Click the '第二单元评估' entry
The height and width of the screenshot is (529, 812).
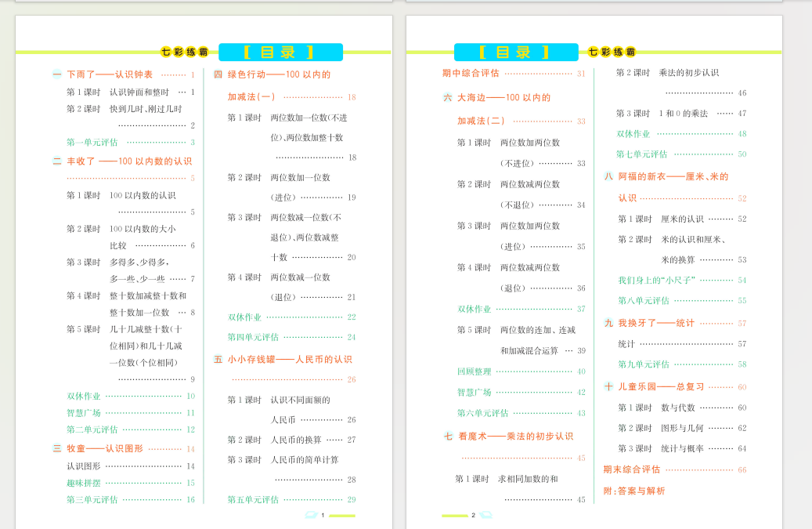(x=92, y=429)
